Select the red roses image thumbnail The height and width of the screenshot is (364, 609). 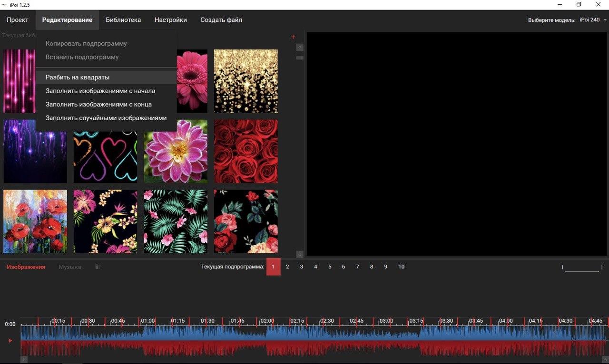point(246,151)
